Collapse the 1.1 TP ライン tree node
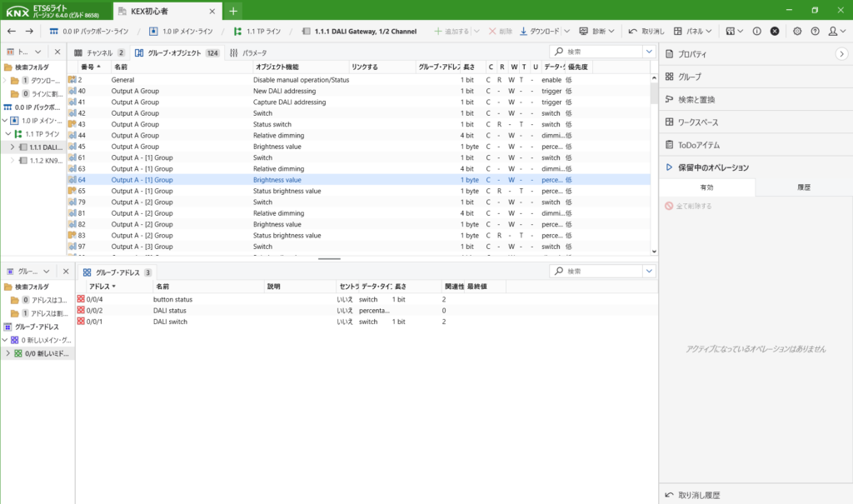 point(7,134)
